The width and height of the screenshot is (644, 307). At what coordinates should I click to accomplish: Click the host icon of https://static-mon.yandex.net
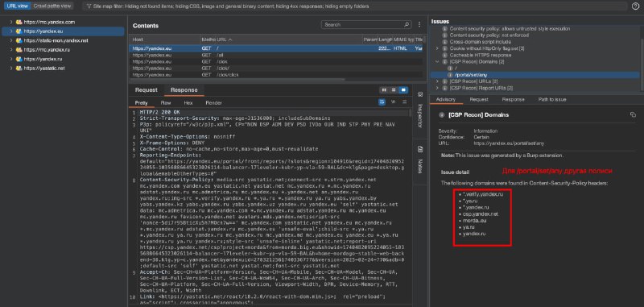click(19, 40)
